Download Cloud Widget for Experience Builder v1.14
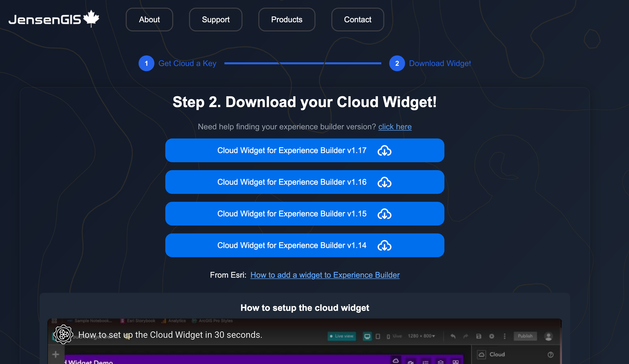629x364 pixels. [291, 246]
